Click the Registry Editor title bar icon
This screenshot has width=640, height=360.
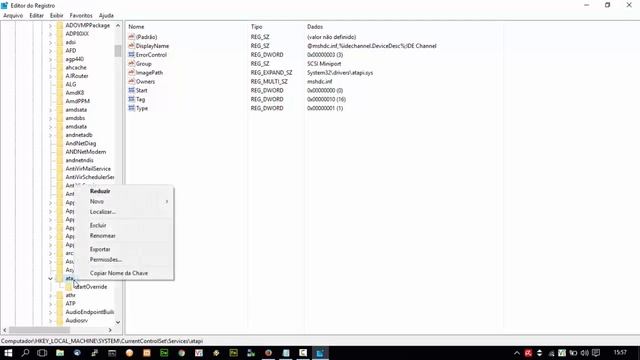4,5
